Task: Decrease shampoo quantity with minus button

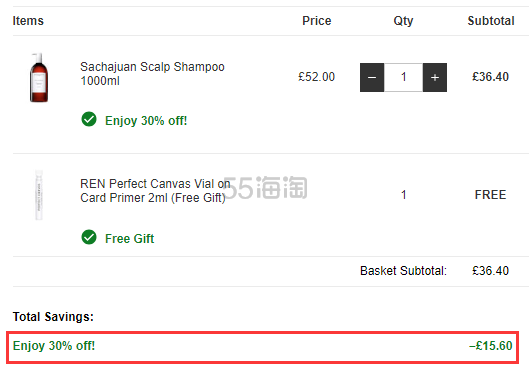Action: pos(372,77)
